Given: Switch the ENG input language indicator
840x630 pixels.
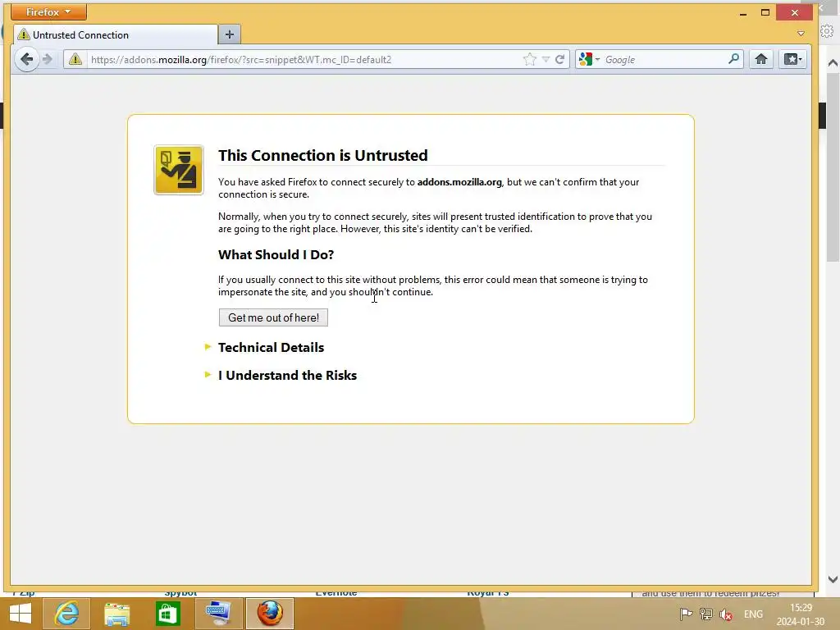Looking at the screenshot, I should pos(753,614).
